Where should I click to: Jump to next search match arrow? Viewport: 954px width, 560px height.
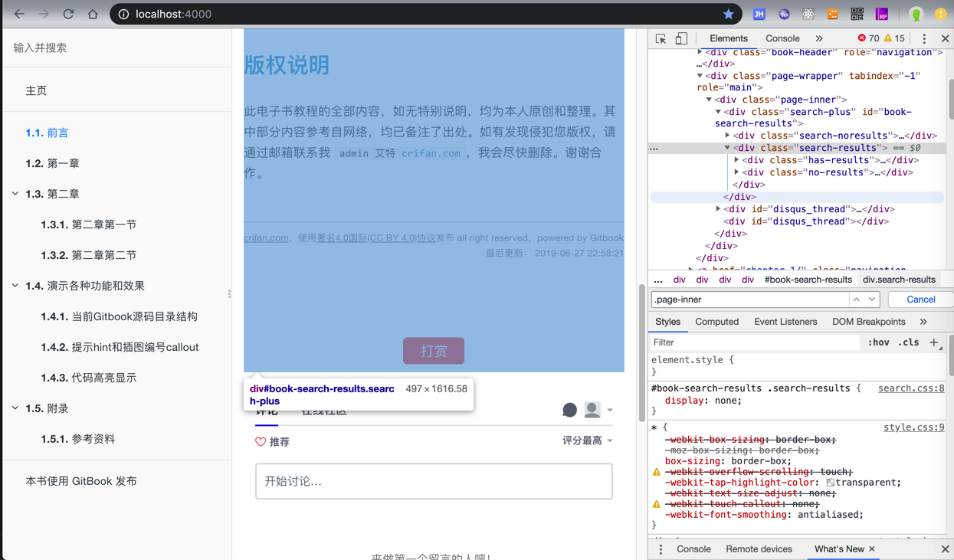tap(872, 300)
